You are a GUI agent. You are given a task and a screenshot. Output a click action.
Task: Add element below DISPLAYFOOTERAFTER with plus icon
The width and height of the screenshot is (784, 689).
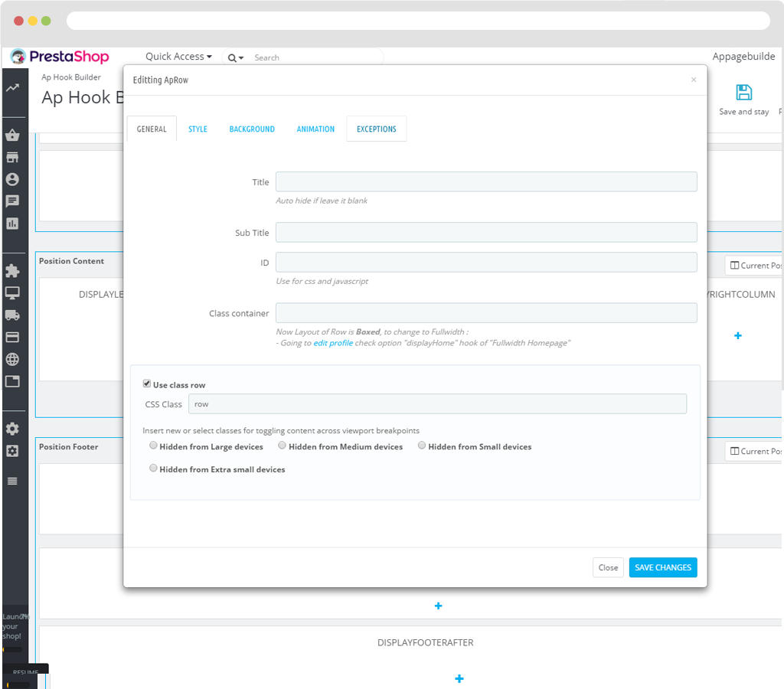[459, 678]
